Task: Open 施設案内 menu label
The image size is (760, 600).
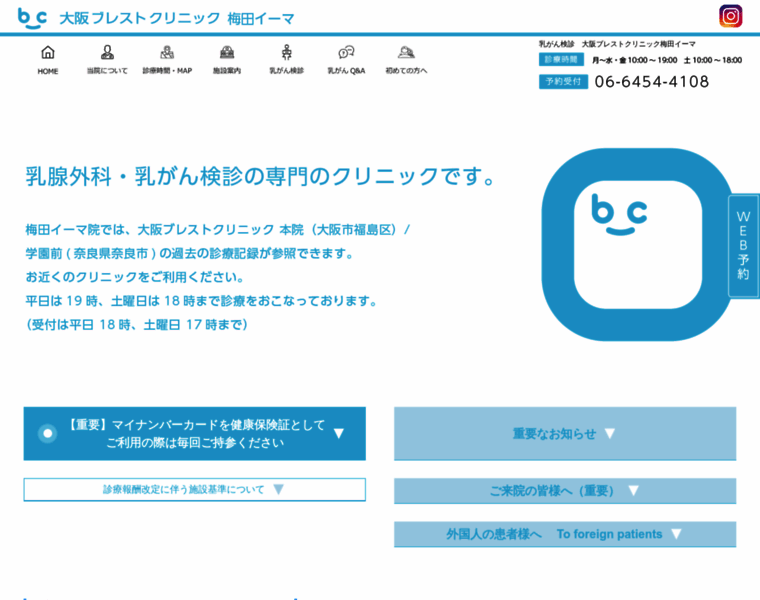Action: pyautogui.click(x=227, y=71)
